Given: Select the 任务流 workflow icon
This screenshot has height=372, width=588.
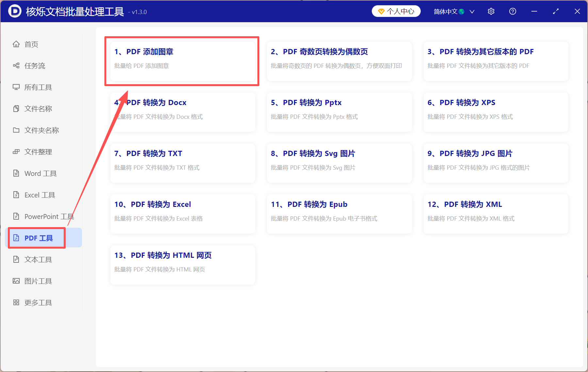Looking at the screenshot, I should tap(16, 66).
